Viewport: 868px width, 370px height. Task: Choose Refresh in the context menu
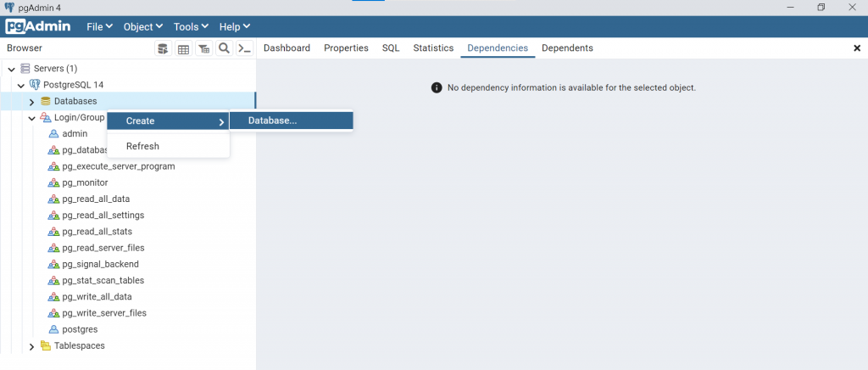pos(169,146)
